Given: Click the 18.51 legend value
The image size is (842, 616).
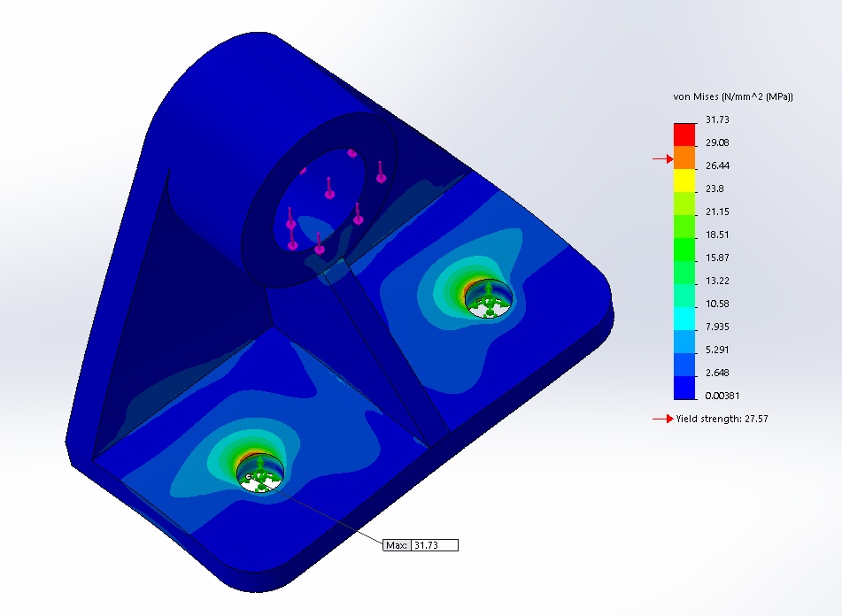Looking at the screenshot, I should 717,235.
